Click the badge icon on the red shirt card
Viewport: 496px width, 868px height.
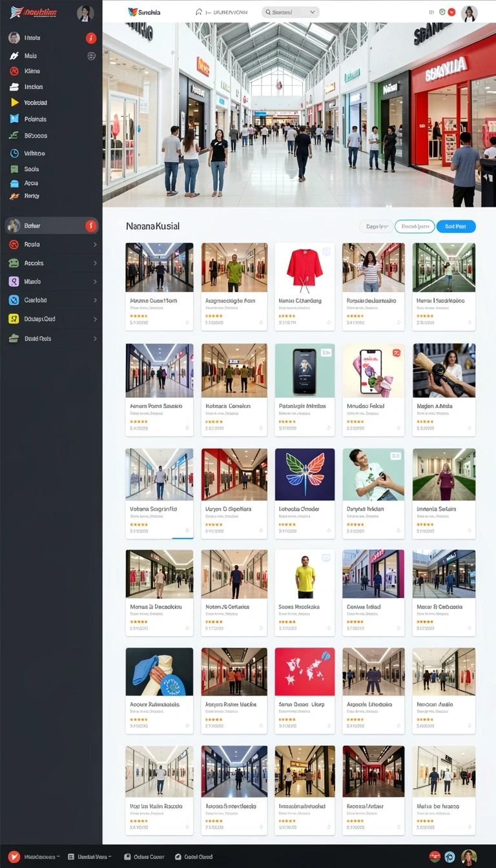point(327,251)
